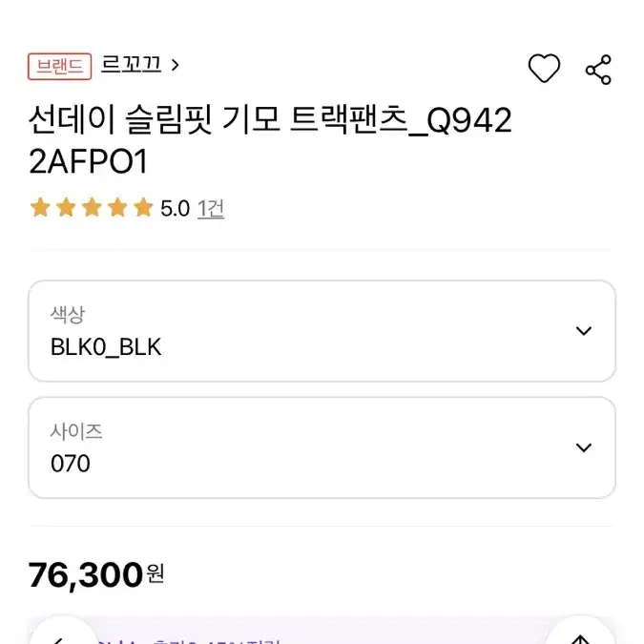Click the first rating star
Image resolution: width=644 pixels, height=644 pixels.
40,207
